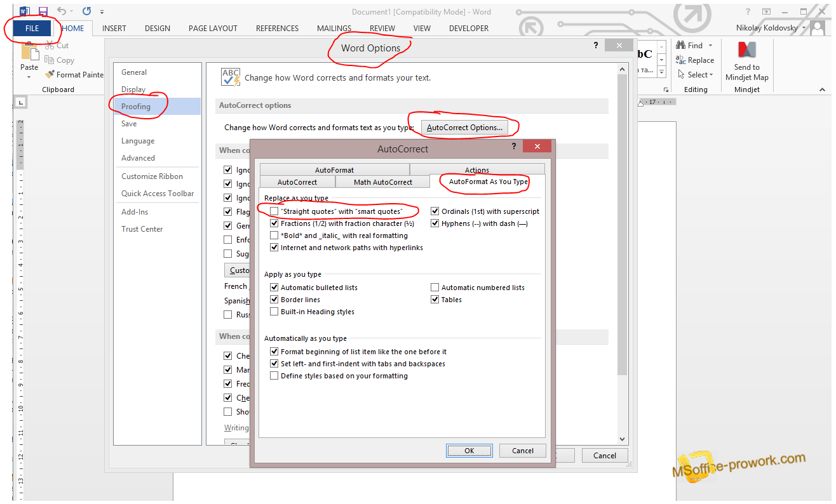Enable "Straight quotes" with "smart quotes" checkbox
Viewport: 836px width, 504px height.
274,211
